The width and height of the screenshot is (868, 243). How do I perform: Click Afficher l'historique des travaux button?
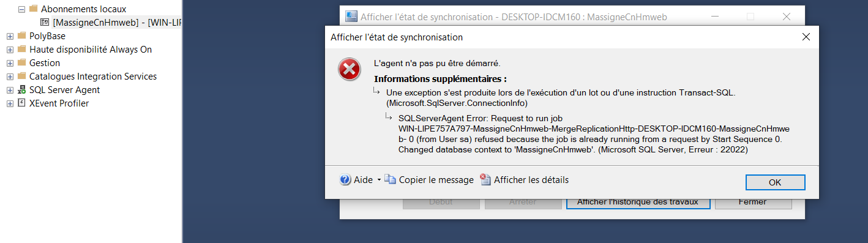638,201
